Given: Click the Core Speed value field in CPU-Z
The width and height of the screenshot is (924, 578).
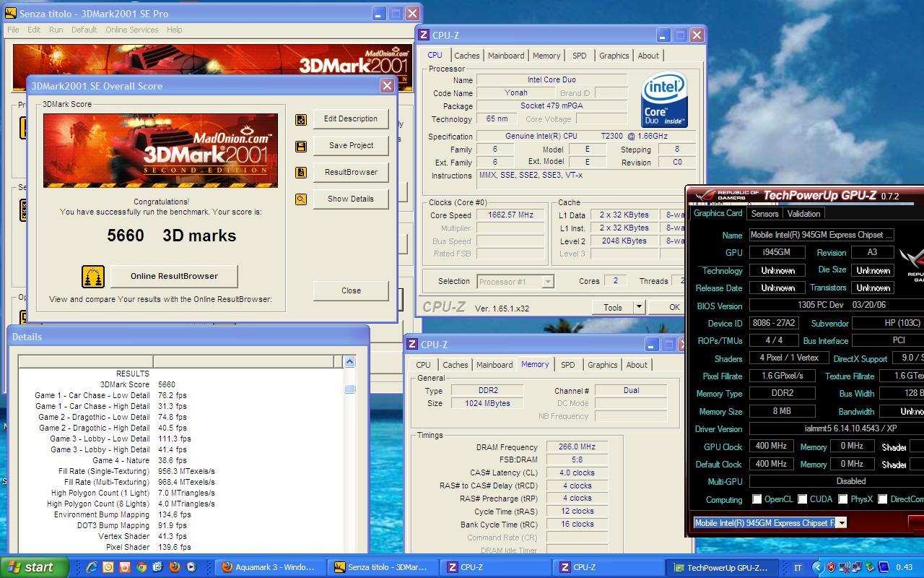Looking at the screenshot, I should pyautogui.click(x=510, y=215).
